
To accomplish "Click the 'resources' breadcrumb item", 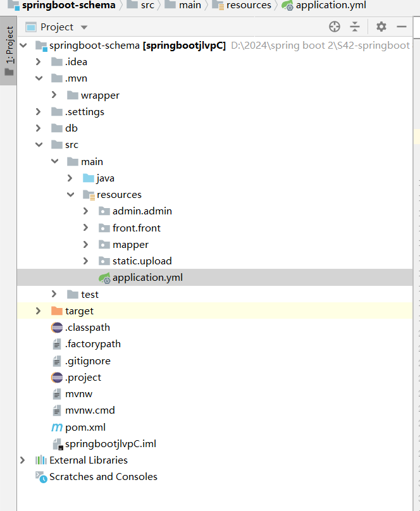I will coord(250,5).
